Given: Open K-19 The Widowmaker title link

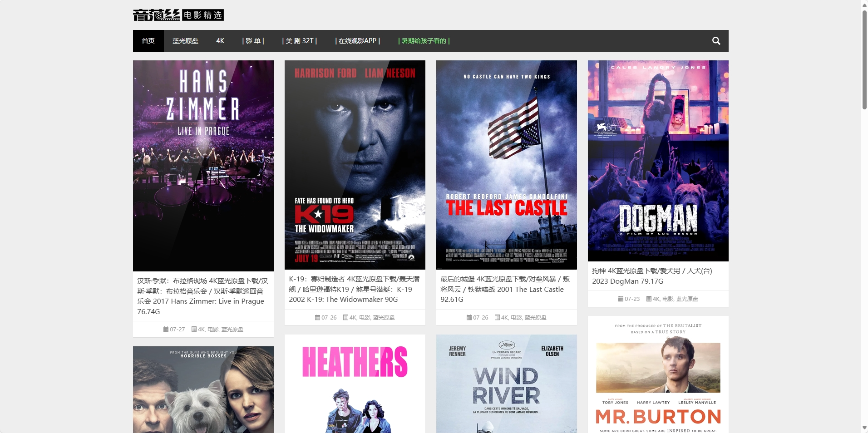Looking at the screenshot, I should coord(354,289).
